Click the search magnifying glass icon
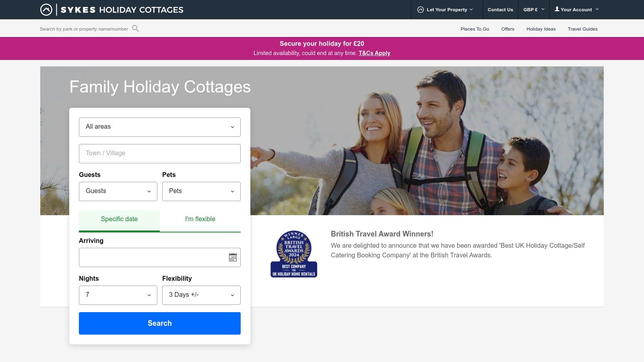The width and height of the screenshot is (644, 362). pyautogui.click(x=136, y=29)
